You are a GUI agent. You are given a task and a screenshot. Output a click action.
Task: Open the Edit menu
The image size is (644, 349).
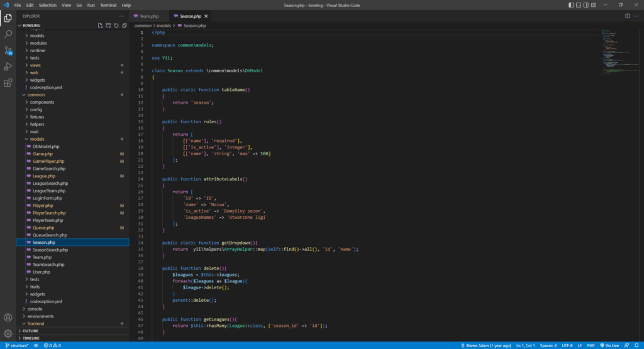30,5
